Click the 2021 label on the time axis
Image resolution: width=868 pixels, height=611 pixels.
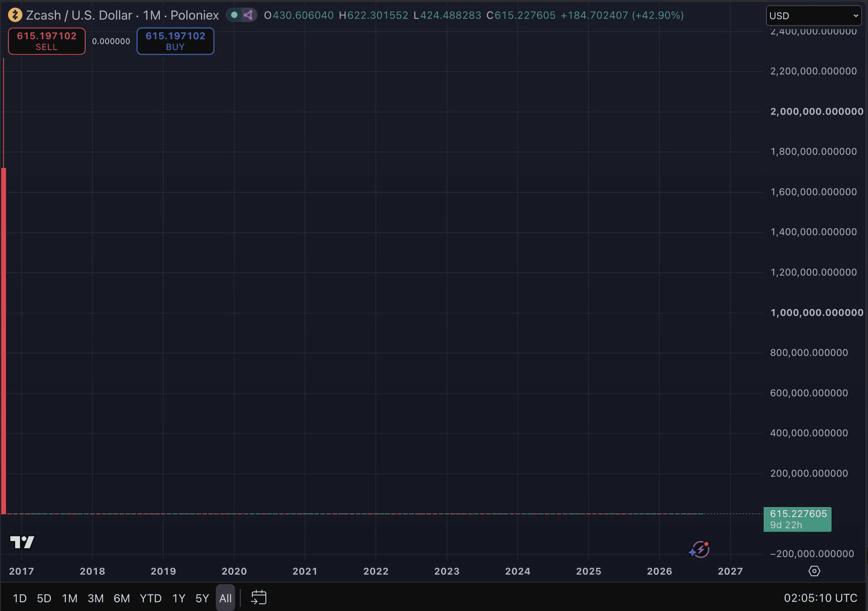coord(305,571)
